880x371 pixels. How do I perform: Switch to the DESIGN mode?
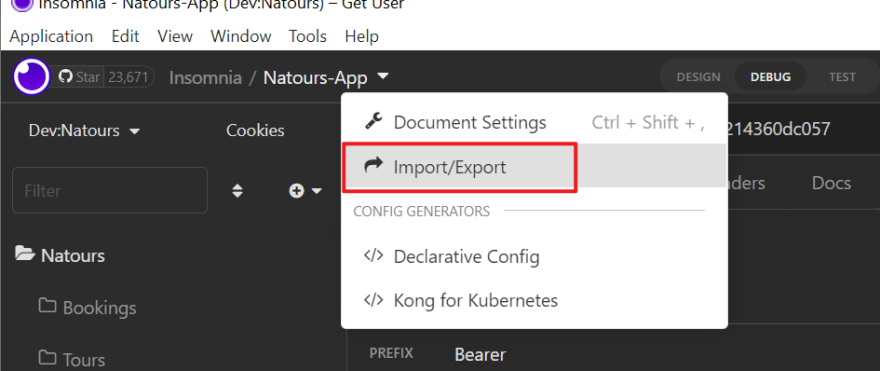pos(698,77)
